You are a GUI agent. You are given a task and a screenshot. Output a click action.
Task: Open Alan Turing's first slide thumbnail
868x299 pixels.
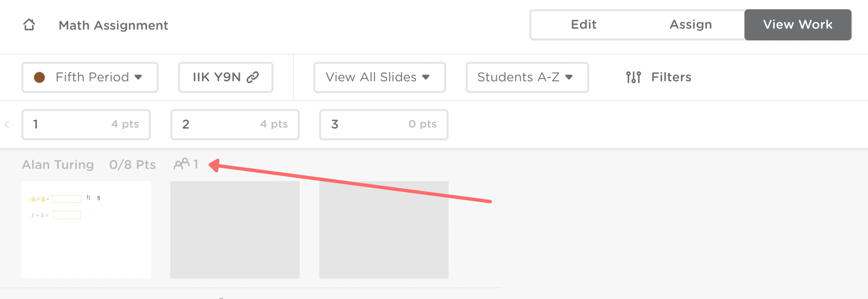[86, 230]
